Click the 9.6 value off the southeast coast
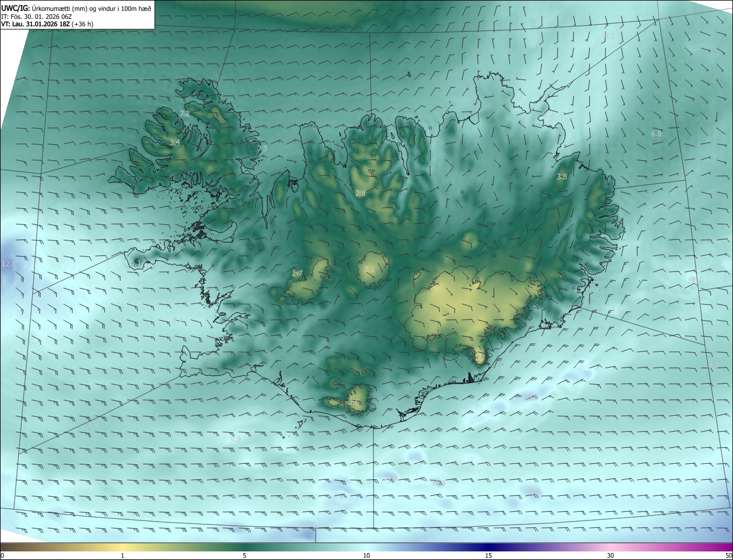The height and width of the screenshot is (560, 733). (616, 310)
